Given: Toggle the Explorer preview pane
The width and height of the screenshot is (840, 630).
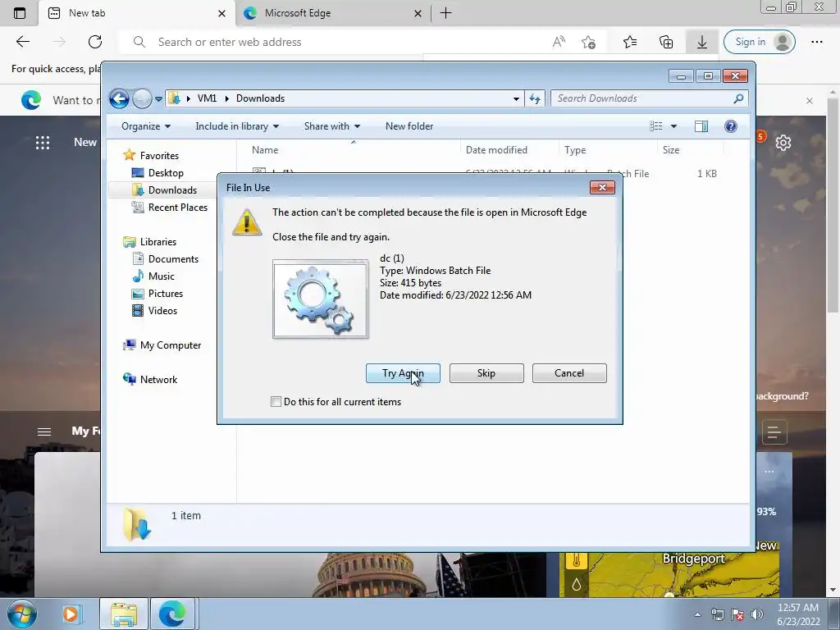Looking at the screenshot, I should coord(701,126).
